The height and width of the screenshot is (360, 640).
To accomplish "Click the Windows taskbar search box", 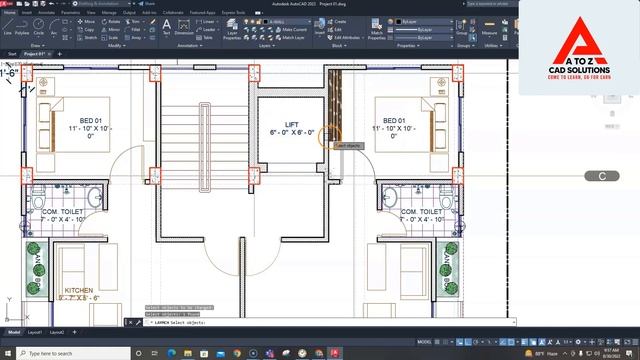I will click(73, 353).
